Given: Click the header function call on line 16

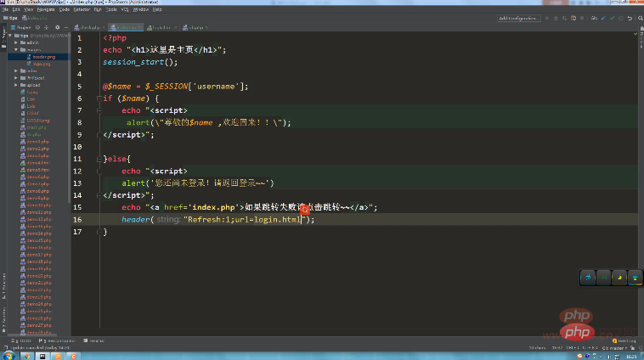Looking at the screenshot, I should tap(136, 220).
